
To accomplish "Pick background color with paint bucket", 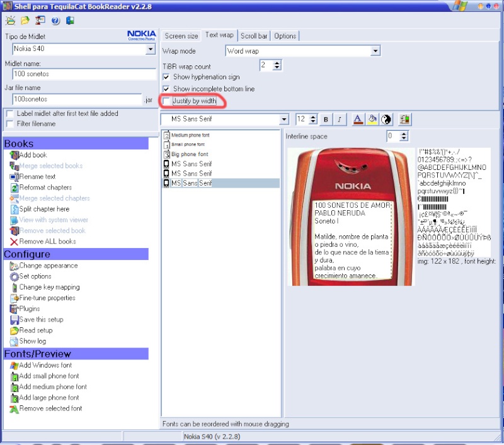I will pos(372,120).
